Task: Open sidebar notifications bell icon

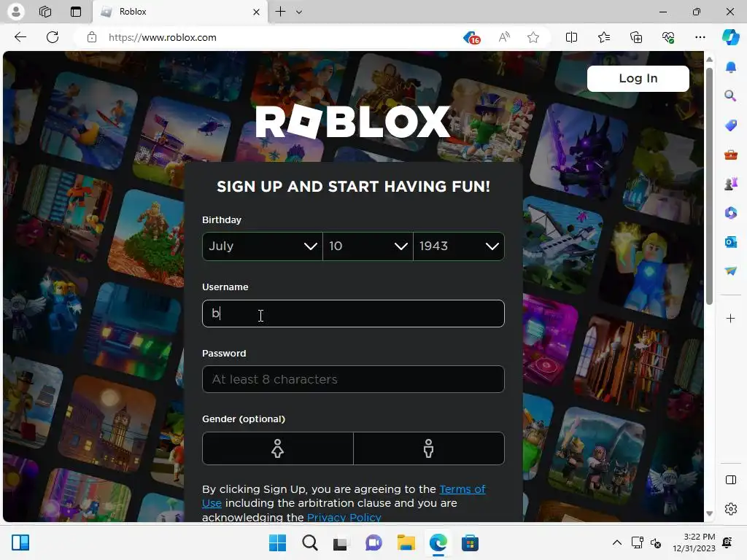Action: coord(730,68)
